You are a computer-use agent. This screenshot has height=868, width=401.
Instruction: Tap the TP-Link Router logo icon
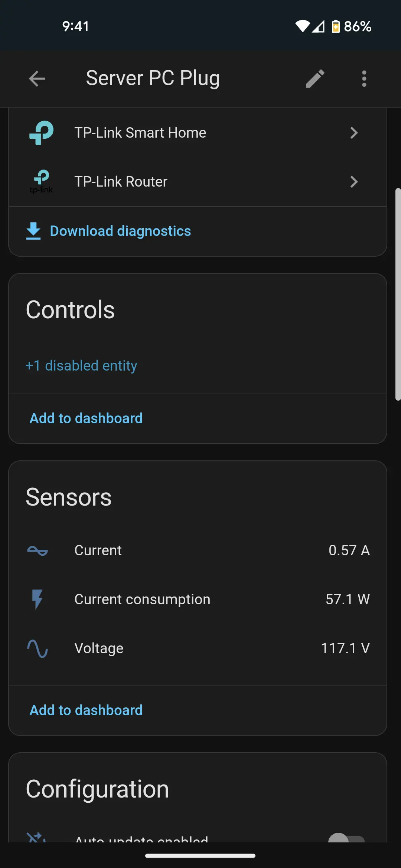click(41, 182)
